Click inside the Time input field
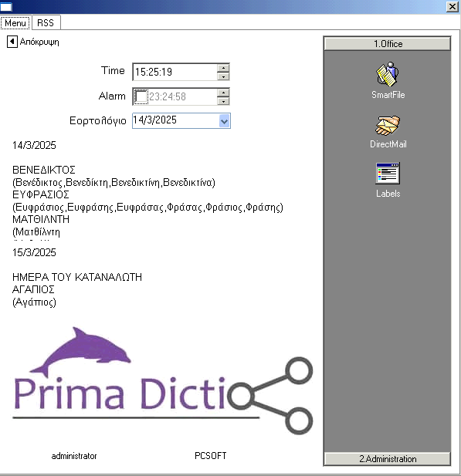Viewport: 461px width, 476px height. click(x=175, y=72)
